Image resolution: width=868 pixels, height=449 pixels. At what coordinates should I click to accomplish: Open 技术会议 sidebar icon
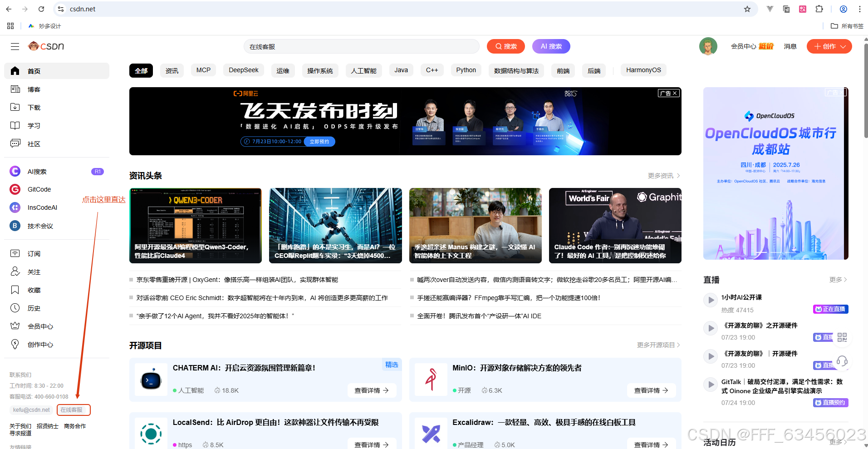point(15,226)
